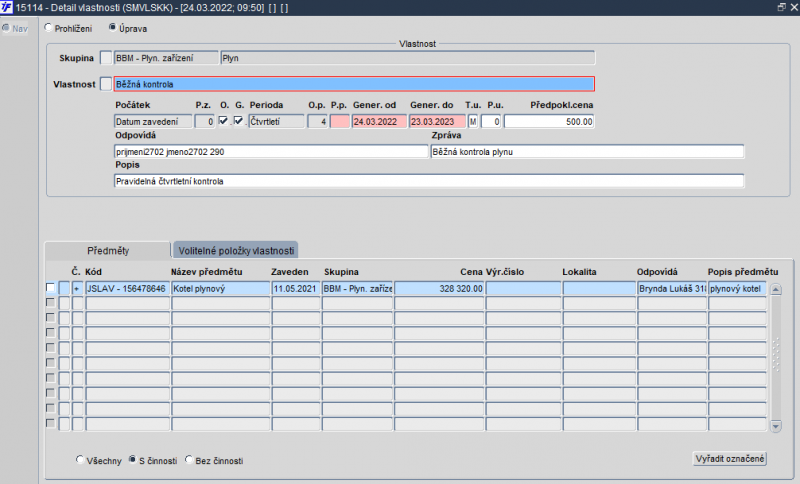Click the restore window icon at top right

tap(782, 7)
